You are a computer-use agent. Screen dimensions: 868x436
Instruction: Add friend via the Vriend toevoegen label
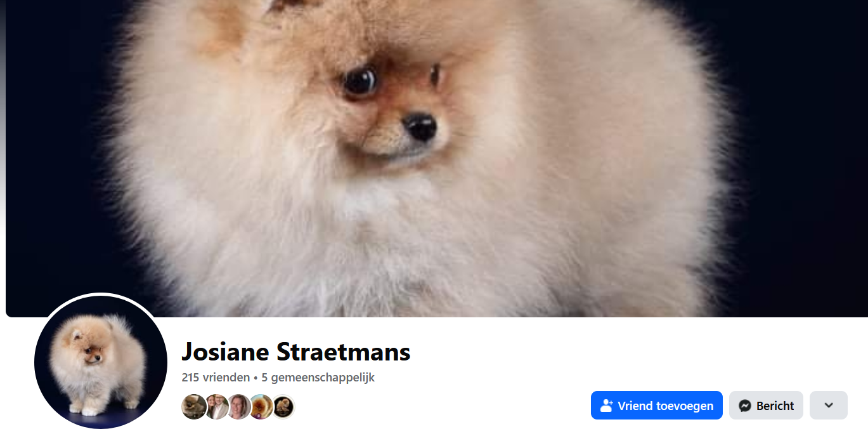tap(666, 406)
